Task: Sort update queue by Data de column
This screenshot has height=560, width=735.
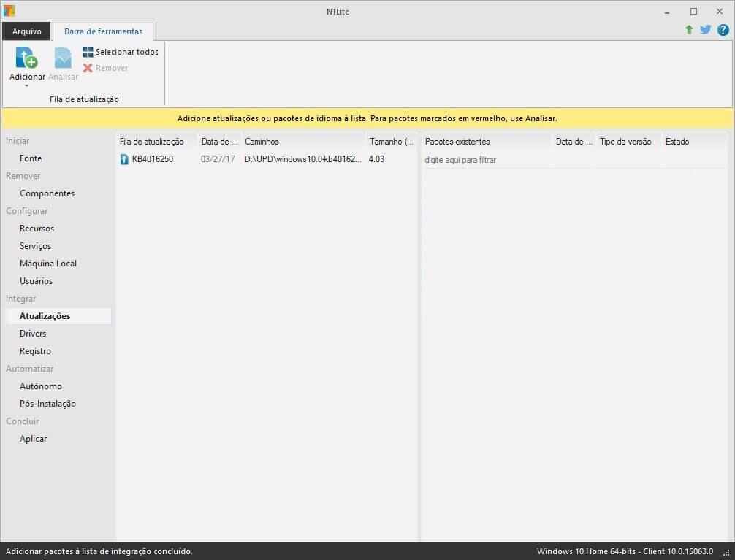Action: tap(219, 142)
